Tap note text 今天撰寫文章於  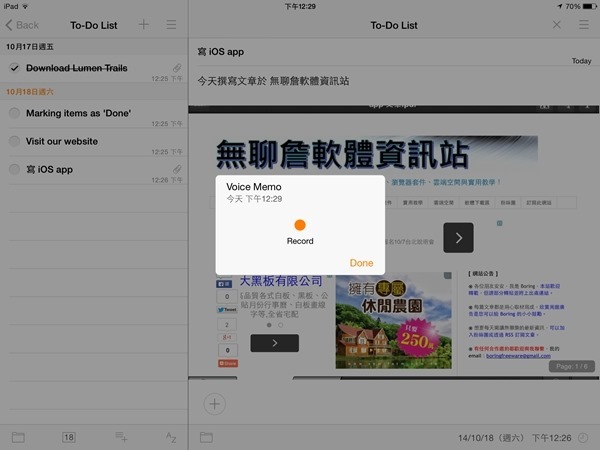[x=232, y=81]
